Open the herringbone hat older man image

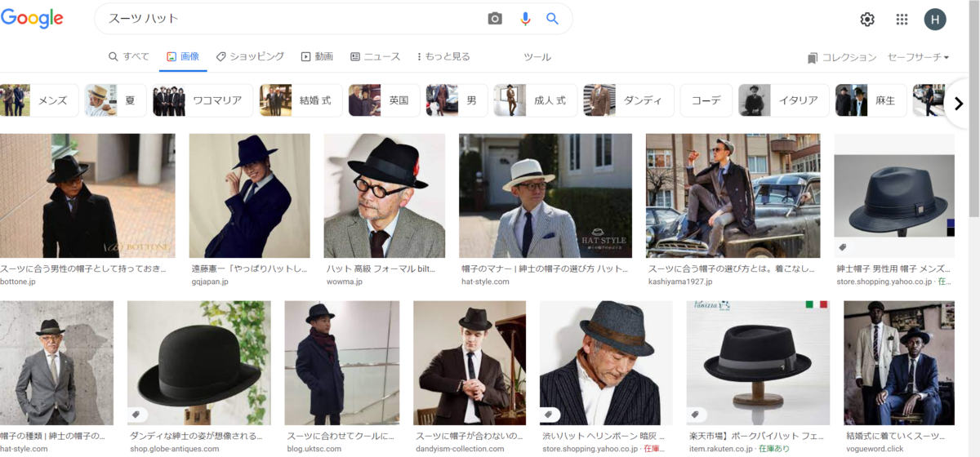pyautogui.click(x=606, y=363)
